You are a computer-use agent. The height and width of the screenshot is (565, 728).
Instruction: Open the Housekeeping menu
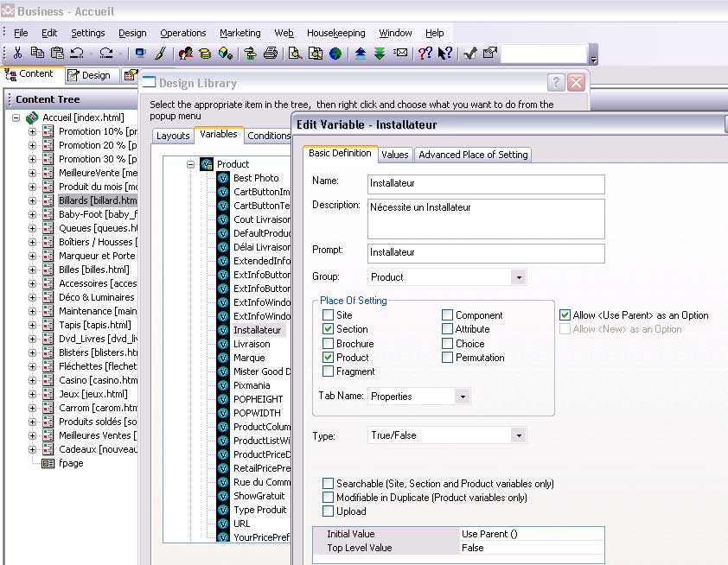335,33
